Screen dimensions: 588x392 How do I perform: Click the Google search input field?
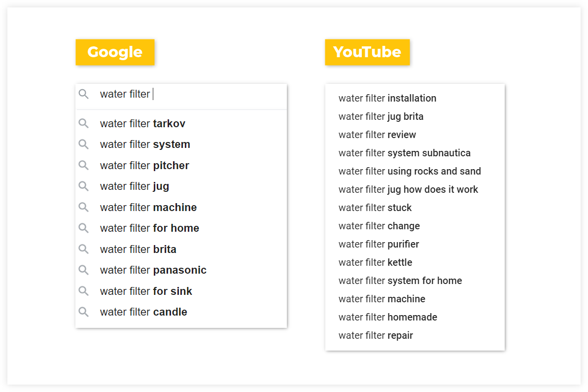click(197, 94)
